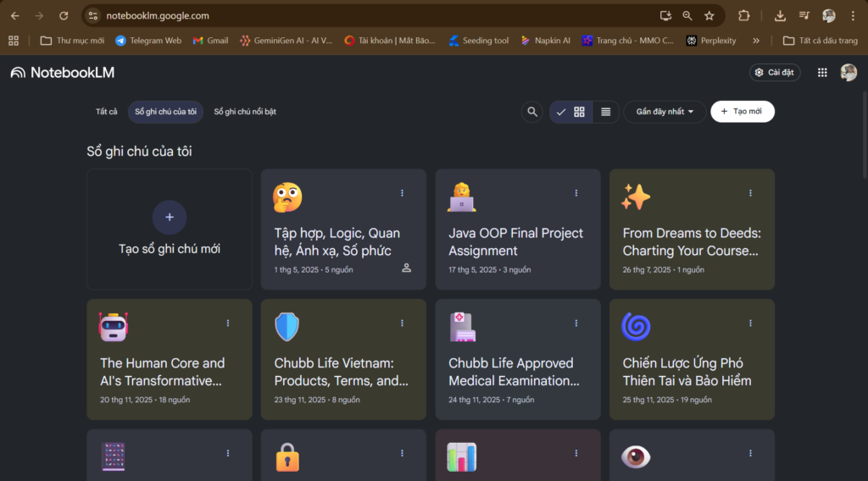Bookmark this page with star icon

point(709,15)
